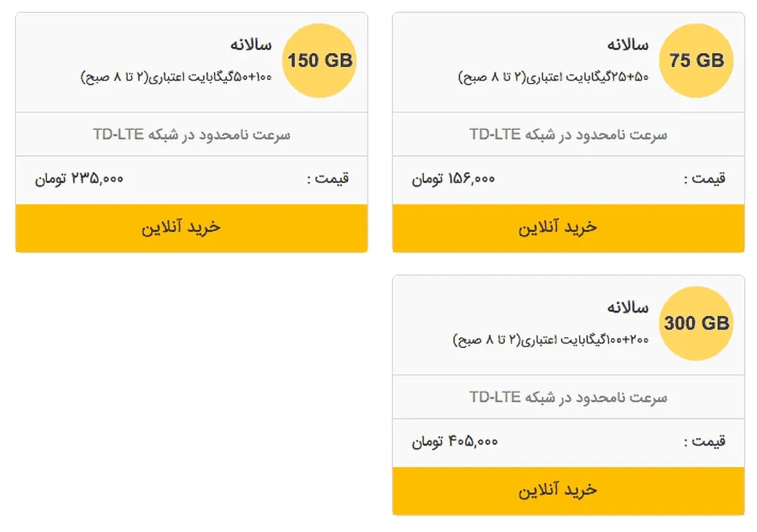Click the قیمت label in the 300 GB card

coord(705,442)
